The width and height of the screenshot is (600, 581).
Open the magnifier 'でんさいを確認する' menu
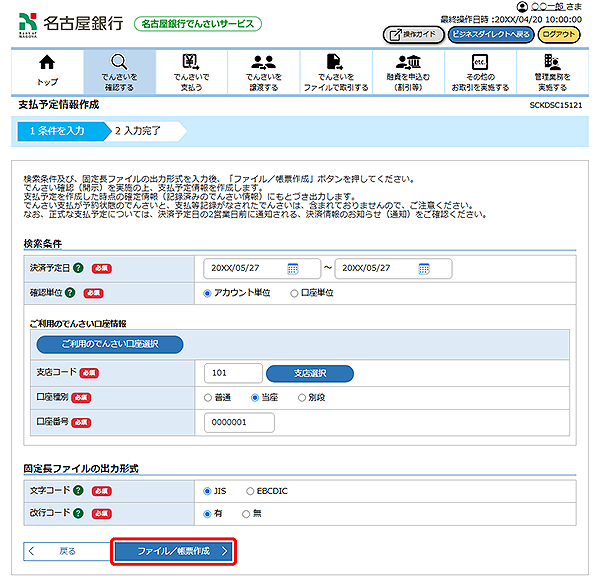119,71
